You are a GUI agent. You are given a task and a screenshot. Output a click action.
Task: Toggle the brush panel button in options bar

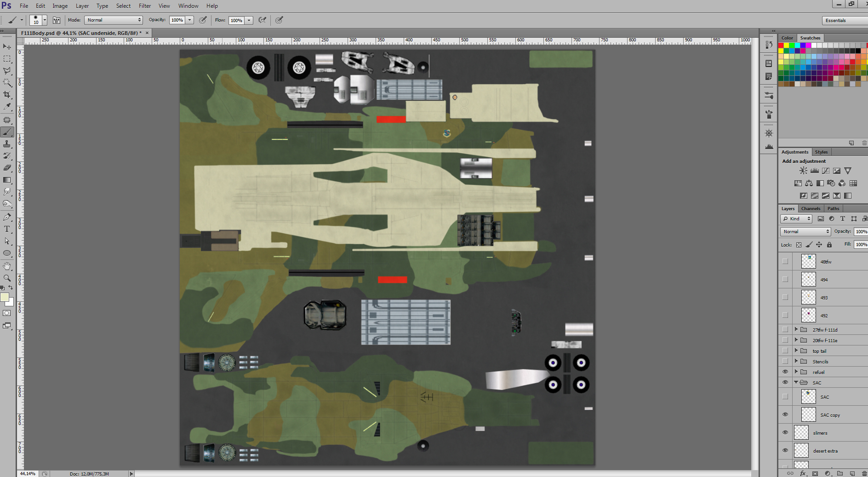pyautogui.click(x=57, y=20)
